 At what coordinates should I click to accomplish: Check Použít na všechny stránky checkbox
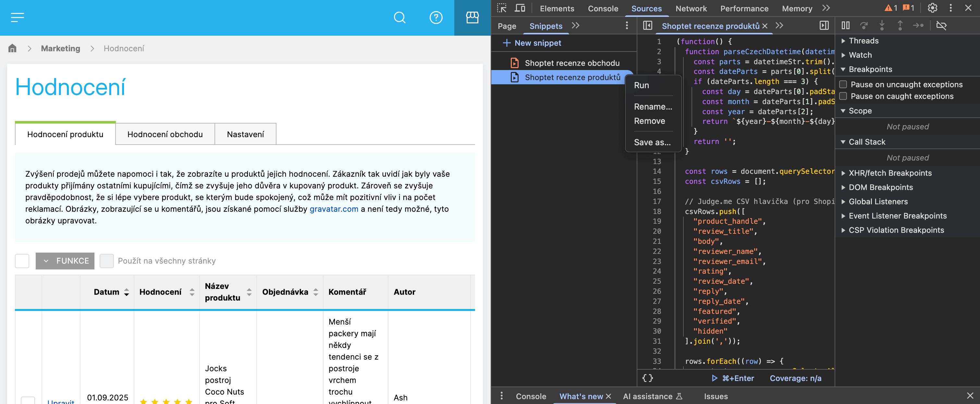point(106,261)
